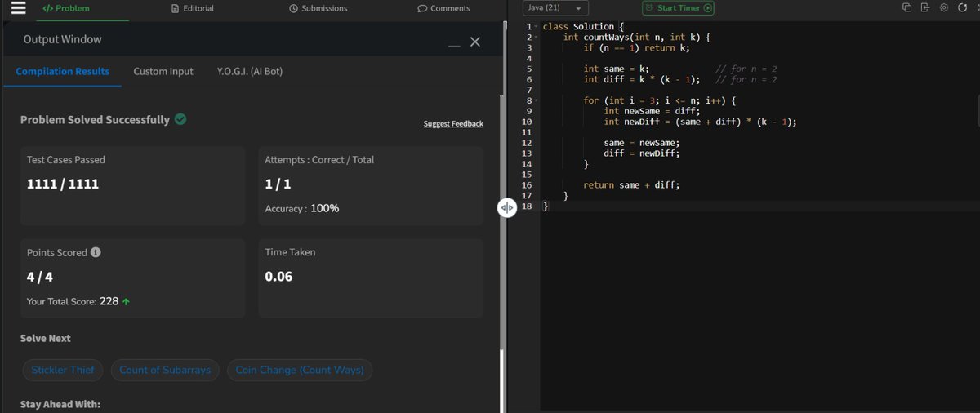Image resolution: width=980 pixels, height=413 pixels.
Task: Select Compilation Results tab
Action: (x=63, y=71)
